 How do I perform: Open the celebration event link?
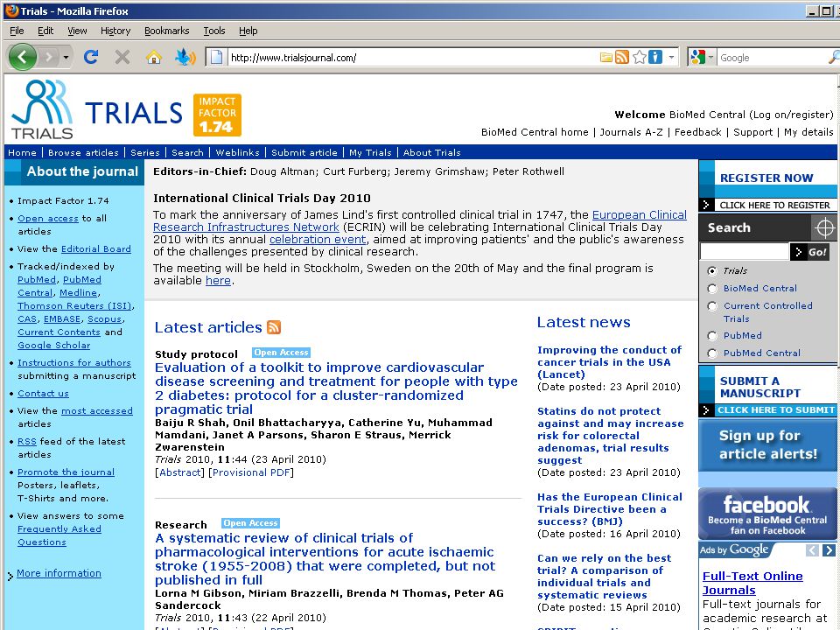tap(318, 240)
